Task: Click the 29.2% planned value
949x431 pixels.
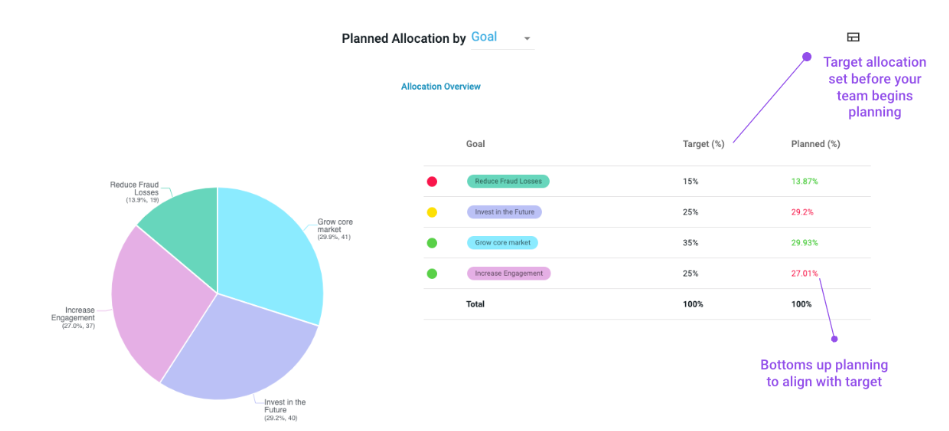Action: pos(802,212)
